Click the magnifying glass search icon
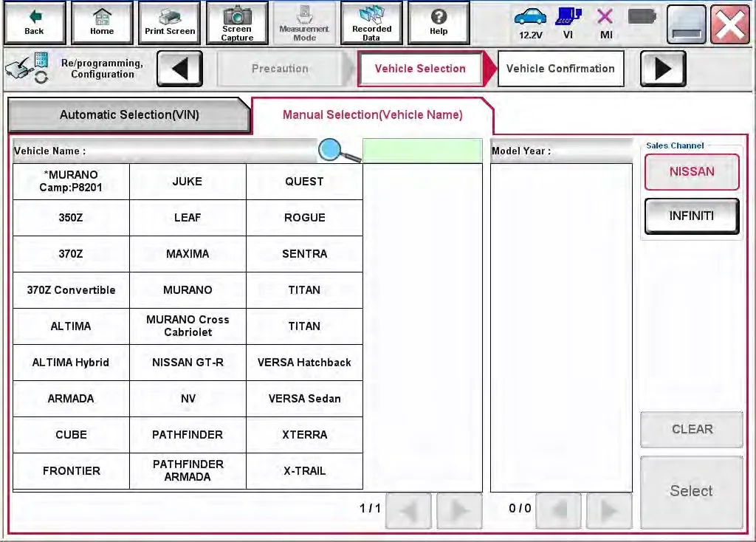This screenshot has height=542, width=756. (x=339, y=151)
